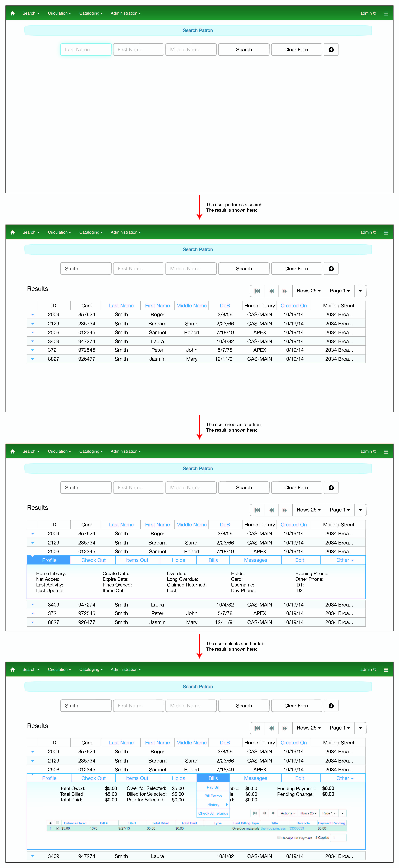
Task: Click list icon beside admin@ above blank form
Action: pyautogui.click(x=386, y=13)
